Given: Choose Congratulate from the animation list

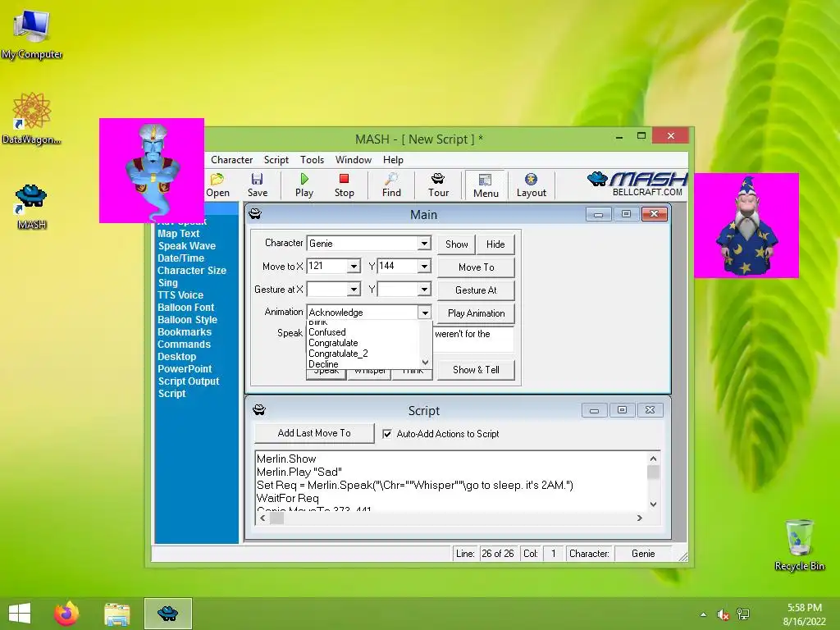Looking at the screenshot, I should coord(333,343).
